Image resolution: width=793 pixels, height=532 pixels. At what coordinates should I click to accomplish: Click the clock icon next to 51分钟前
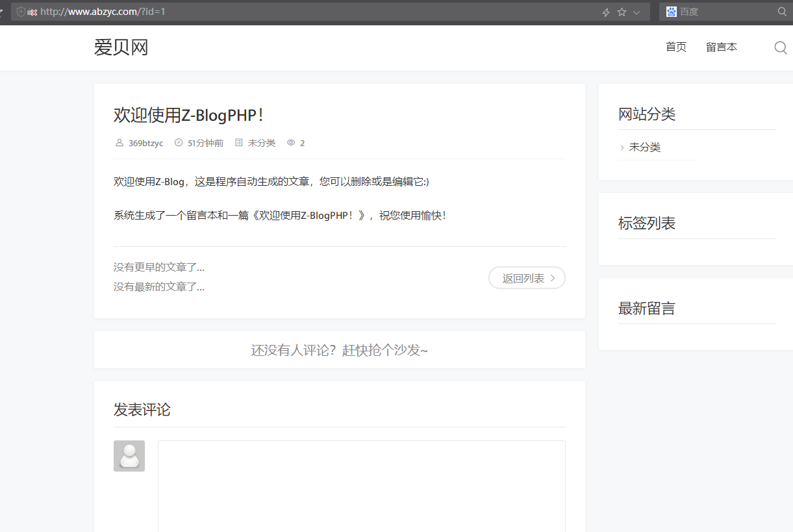(179, 143)
